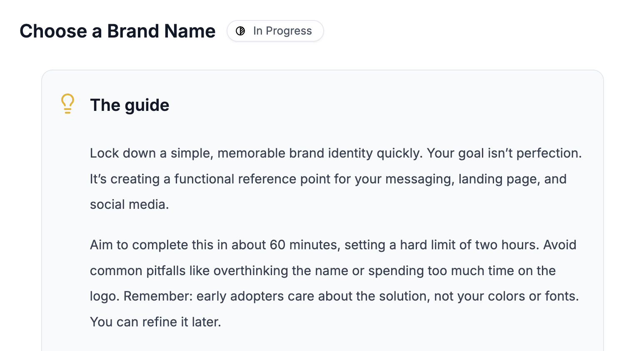Click the sentence "You can refine it later."
Viewport: 644px width, 351px height.
155,322
